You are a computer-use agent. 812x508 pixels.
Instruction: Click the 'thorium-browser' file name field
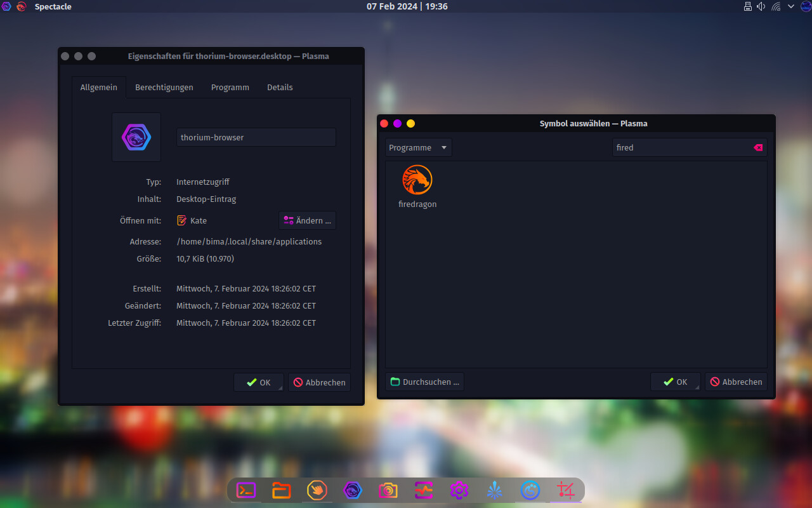(256, 137)
